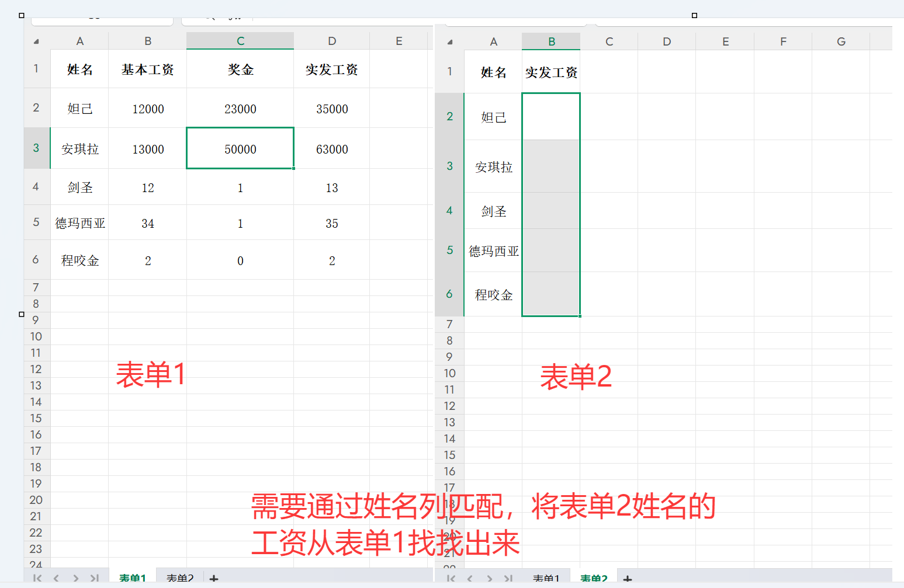Add a new sheet in the left window
Screen dimensions: 904x588
[x=214, y=579]
